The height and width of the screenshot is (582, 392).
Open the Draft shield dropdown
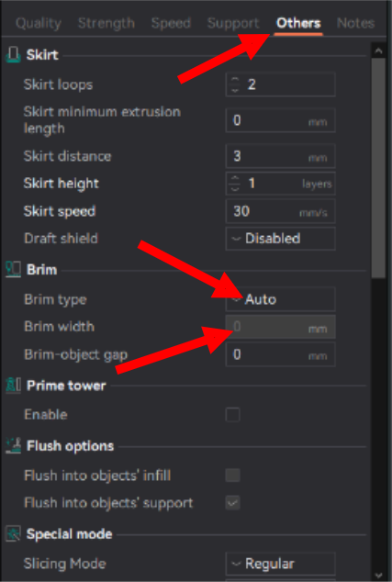[280, 239]
